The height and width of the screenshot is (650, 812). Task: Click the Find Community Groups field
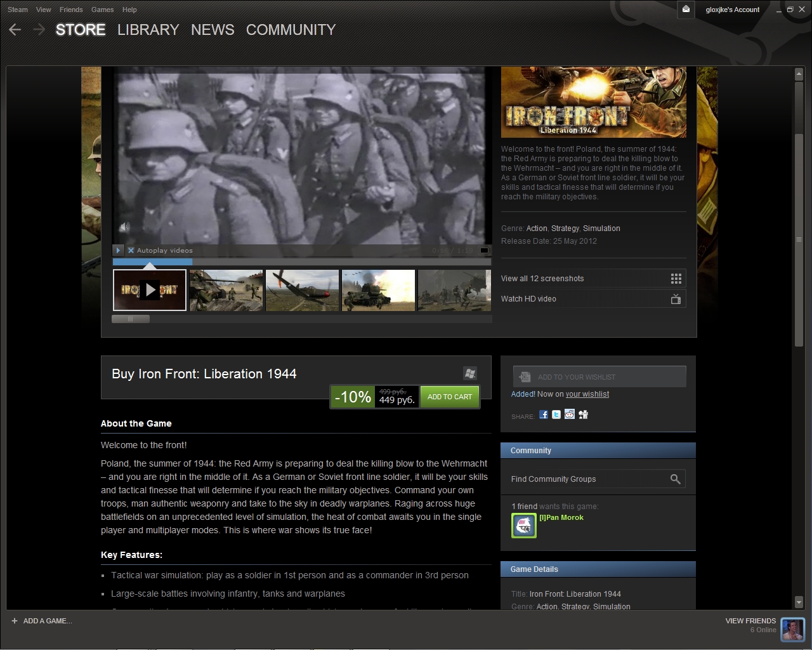coord(598,479)
